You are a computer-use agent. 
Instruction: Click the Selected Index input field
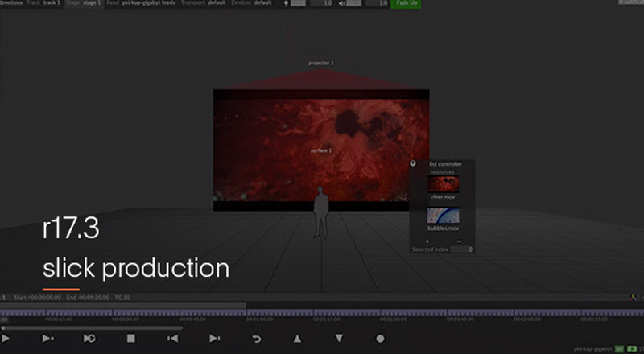point(461,249)
